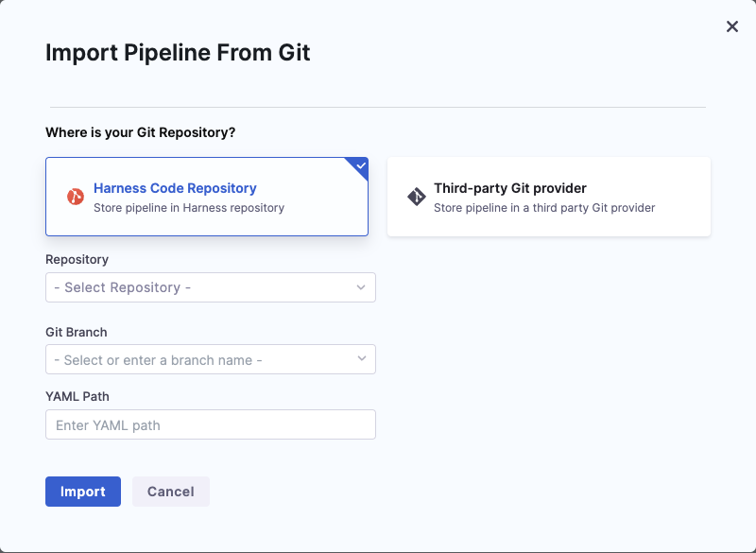Choose the Third-party Git provider option
This screenshot has width=756, height=553.
(548, 197)
